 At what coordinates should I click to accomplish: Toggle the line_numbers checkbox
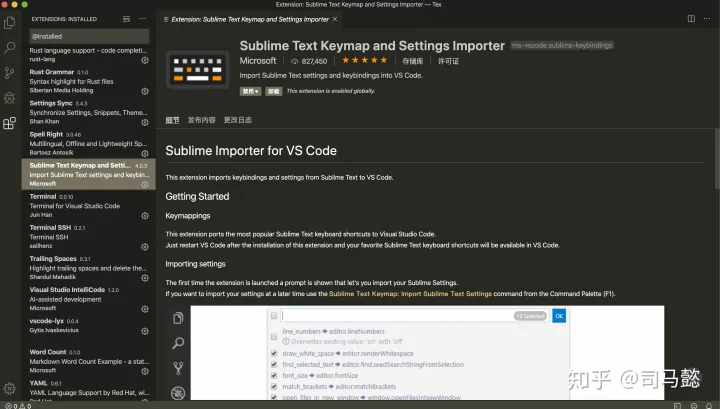point(274,336)
